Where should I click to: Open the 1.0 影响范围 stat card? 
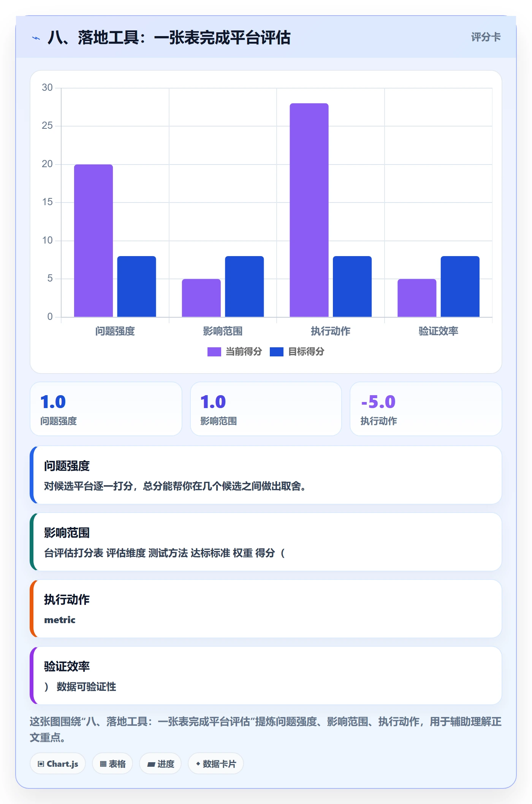tap(266, 409)
